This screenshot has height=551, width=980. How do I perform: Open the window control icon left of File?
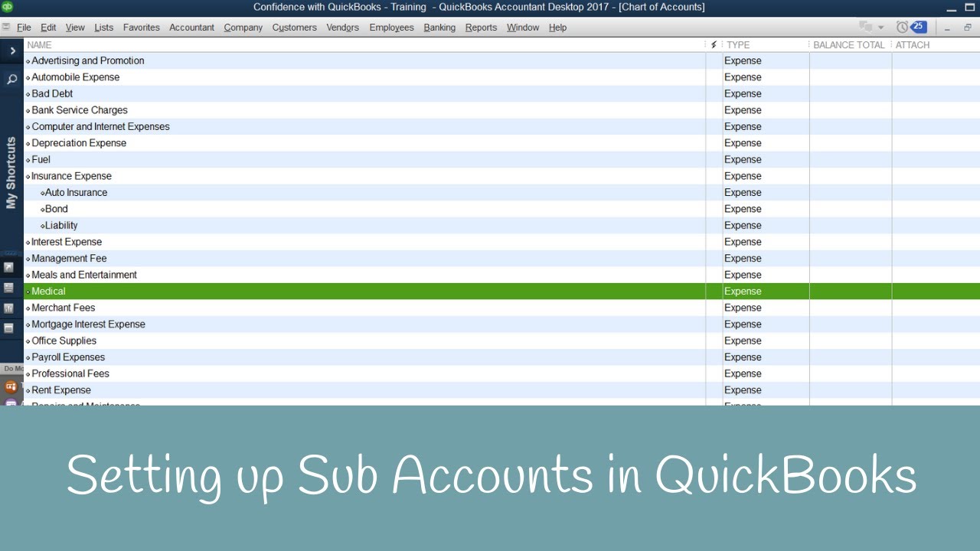point(6,27)
